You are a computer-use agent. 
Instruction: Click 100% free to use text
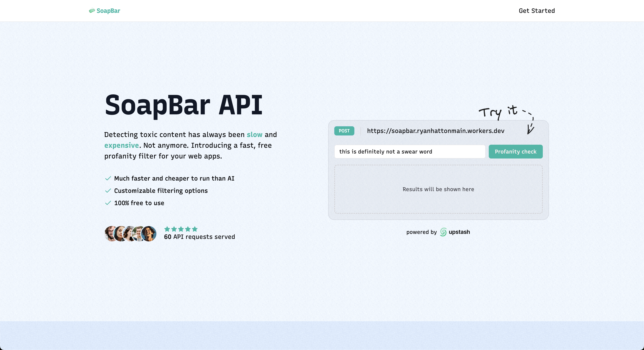[139, 203]
